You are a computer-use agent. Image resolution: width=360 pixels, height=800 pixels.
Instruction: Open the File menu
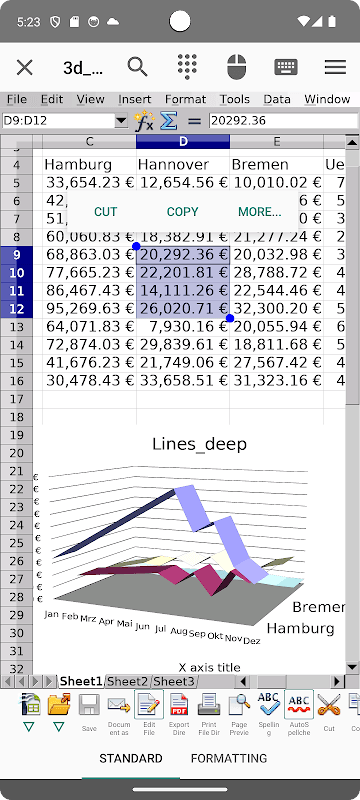pos(17,99)
